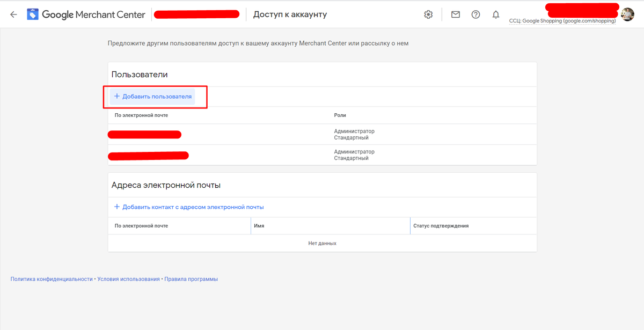Open the settings gear icon

click(428, 14)
